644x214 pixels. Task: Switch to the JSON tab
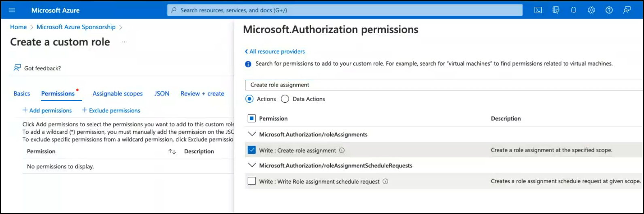coord(162,93)
